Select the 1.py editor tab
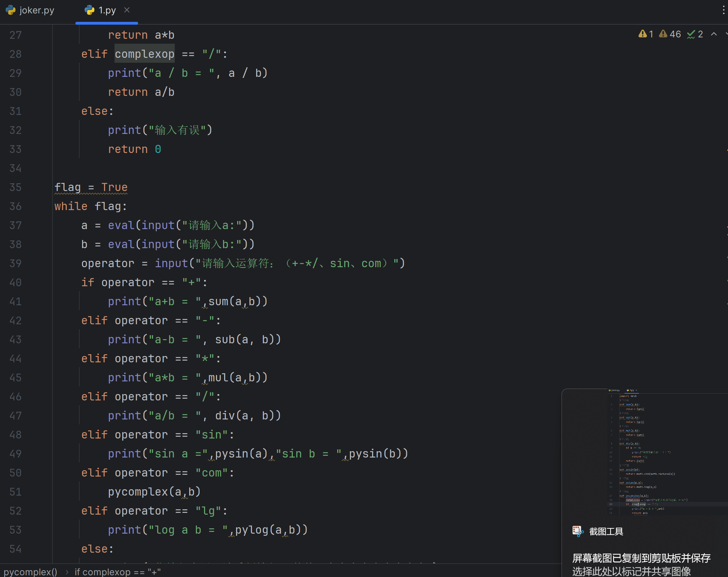This screenshot has width=728, height=577. [107, 11]
